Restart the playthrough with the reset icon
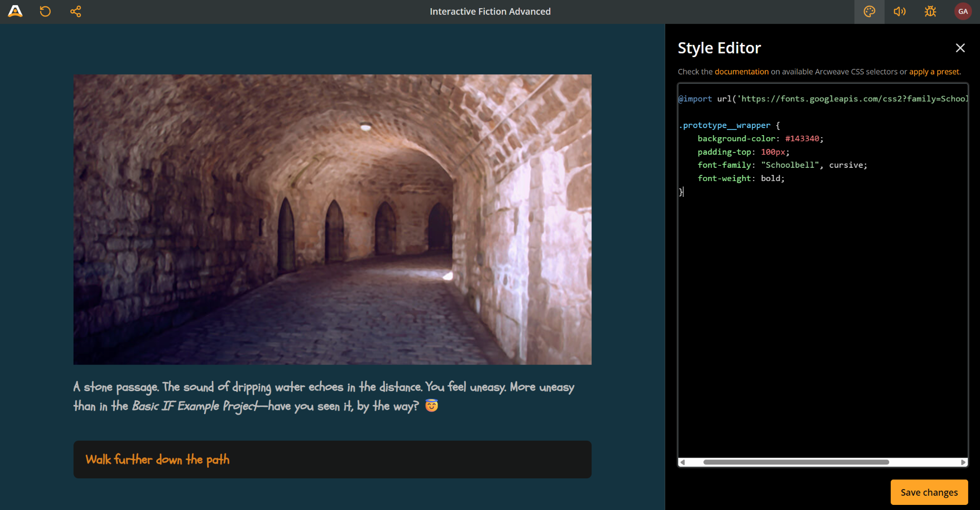The width and height of the screenshot is (980, 510). point(45,11)
